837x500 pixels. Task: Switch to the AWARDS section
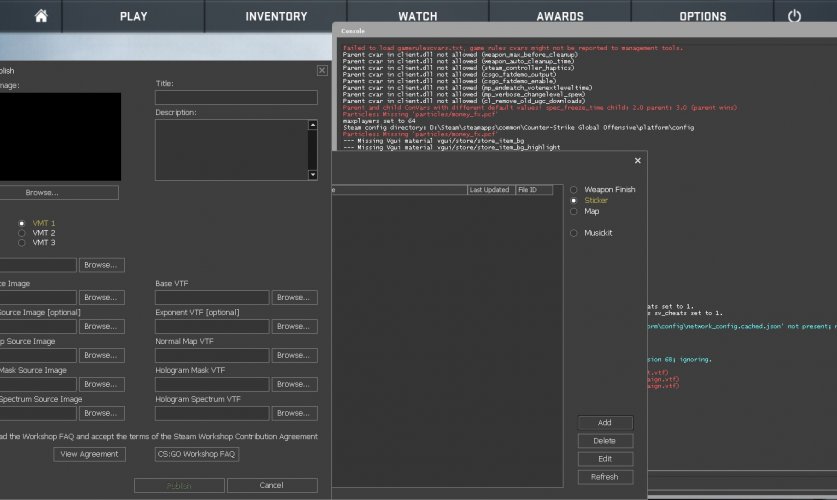560,16
